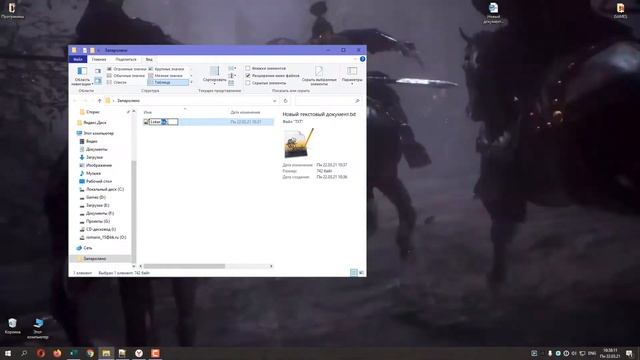Open the Group by dropdown in the ribbon
This screenshot has height=360, width=640.
click(232, 68)
